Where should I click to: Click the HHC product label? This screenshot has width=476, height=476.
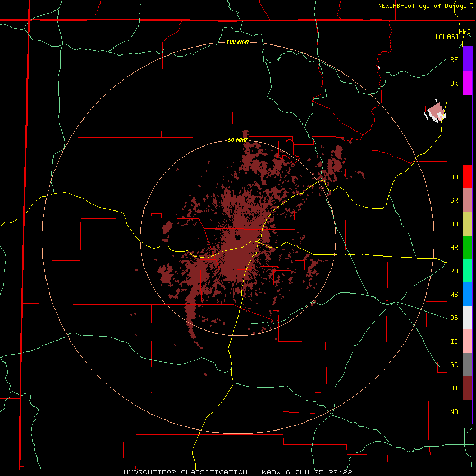[x=464, y=32]
